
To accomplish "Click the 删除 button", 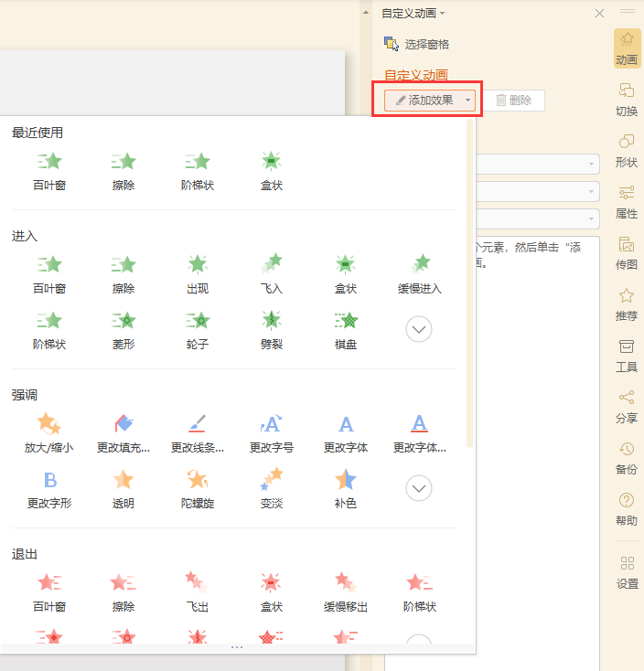I will tap(514, 101).
